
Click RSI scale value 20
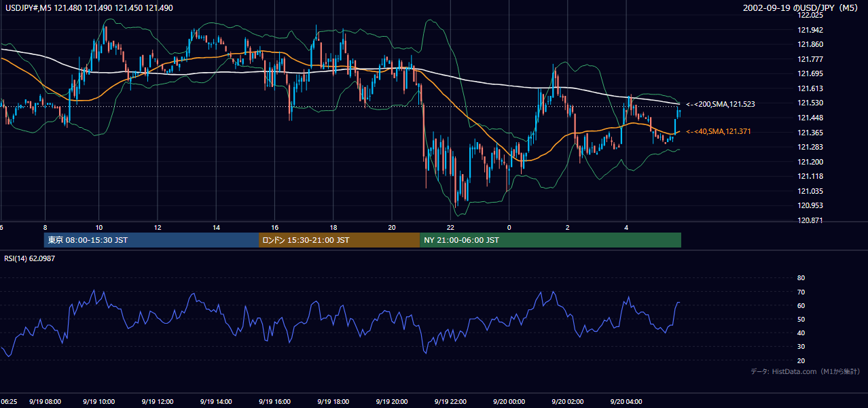[801, 360]
